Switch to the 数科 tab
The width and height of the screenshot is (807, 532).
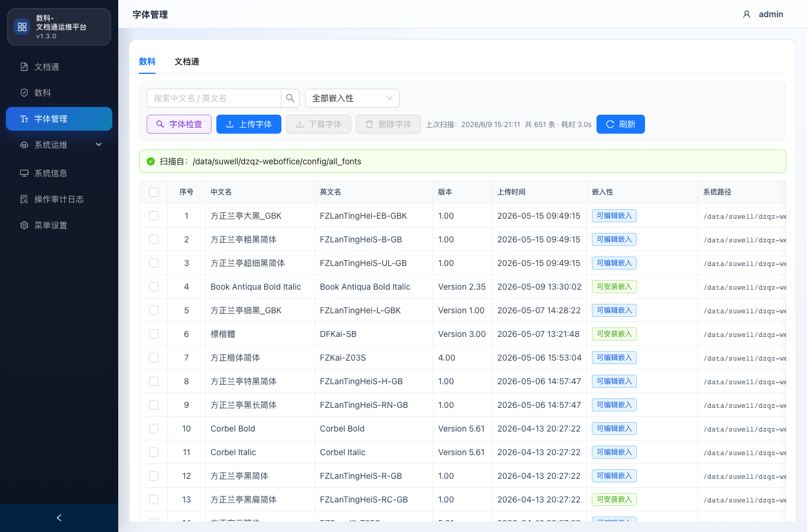(147, 61)
